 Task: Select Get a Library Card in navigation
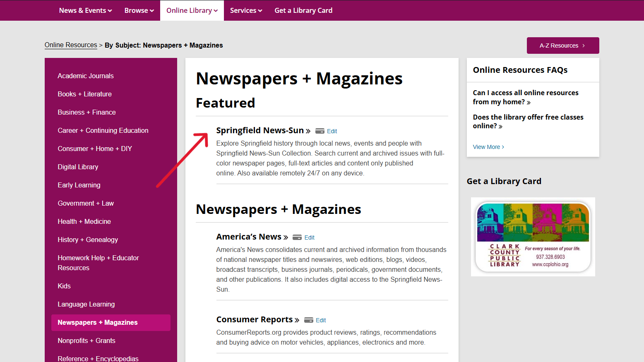click(303, 10)
